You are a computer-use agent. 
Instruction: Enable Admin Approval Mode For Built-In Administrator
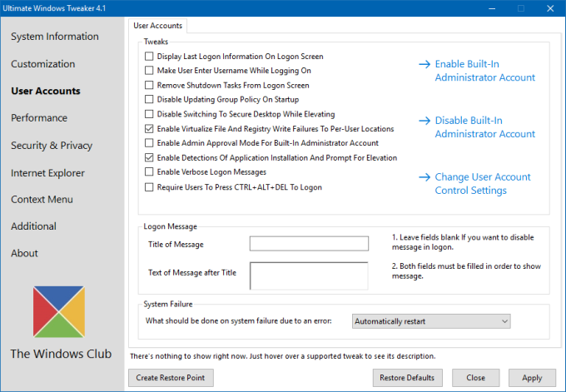tap(149, 143)
